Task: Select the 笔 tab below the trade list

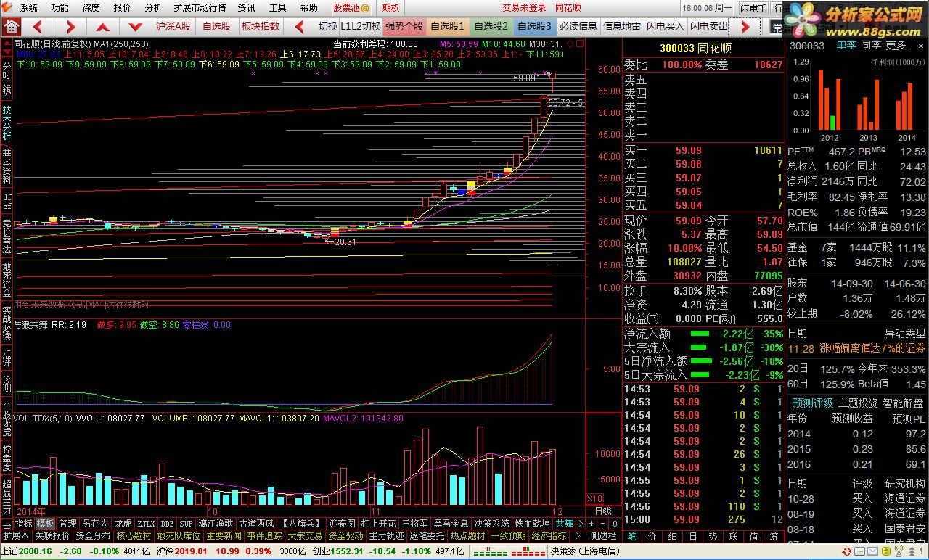Action: pyautogui.click(x=631, y=536)
